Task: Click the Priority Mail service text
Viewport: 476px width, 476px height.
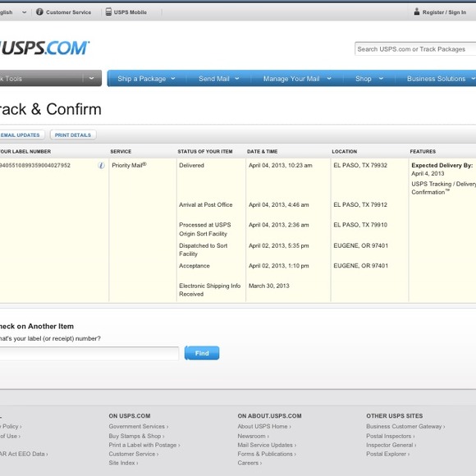Action: click(129, 165)
